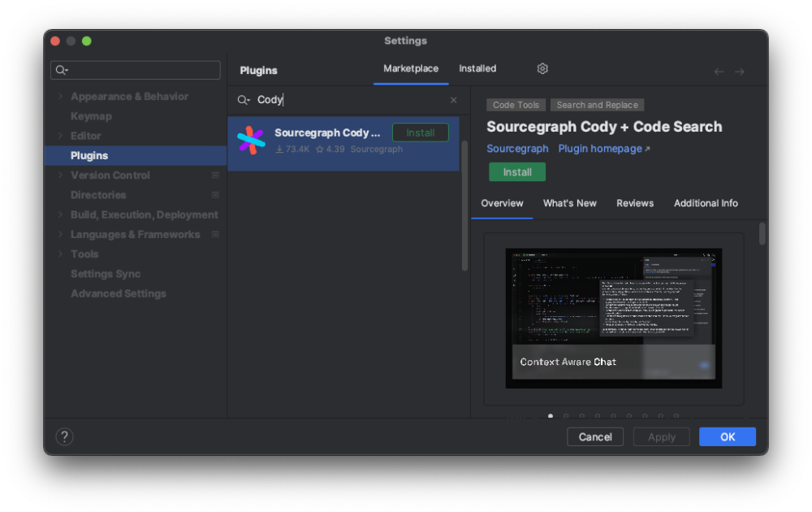Click the second carousel dot under the preview

pyautogui.click(x=566, y=415)
